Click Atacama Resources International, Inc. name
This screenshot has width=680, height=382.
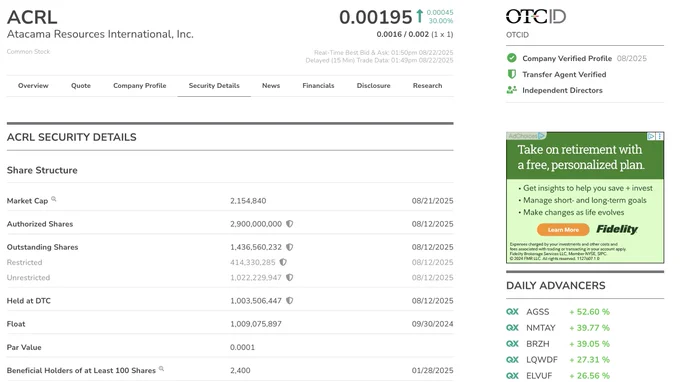(x=100, y=34)
